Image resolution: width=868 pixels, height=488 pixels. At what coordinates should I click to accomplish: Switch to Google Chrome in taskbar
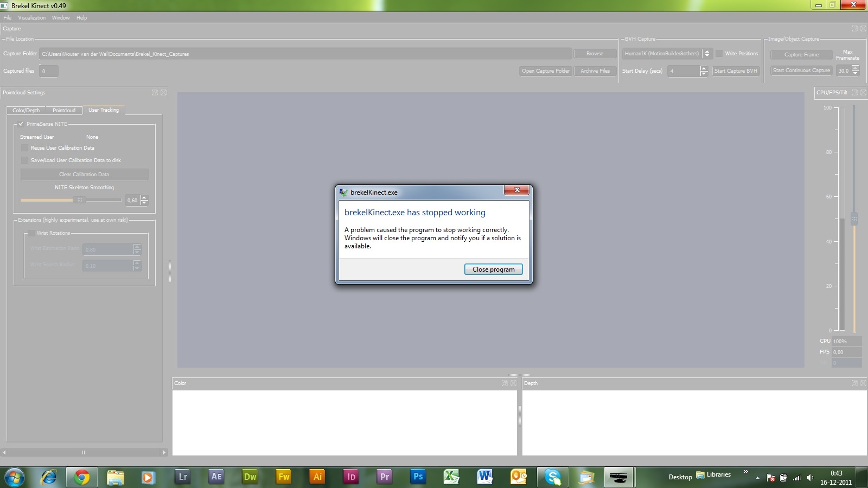[x=82, y=477]
